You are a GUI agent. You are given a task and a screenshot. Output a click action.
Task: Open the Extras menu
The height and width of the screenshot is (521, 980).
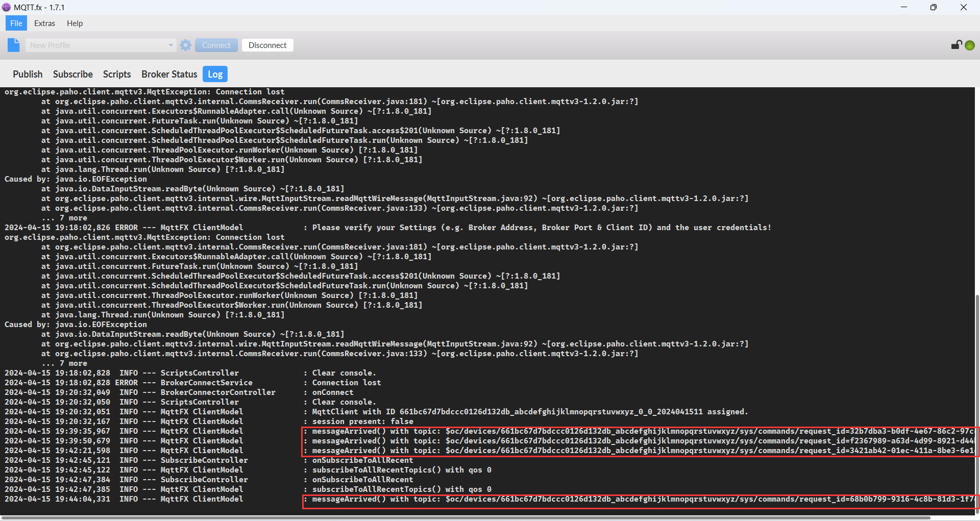click(x=44, y=23)
